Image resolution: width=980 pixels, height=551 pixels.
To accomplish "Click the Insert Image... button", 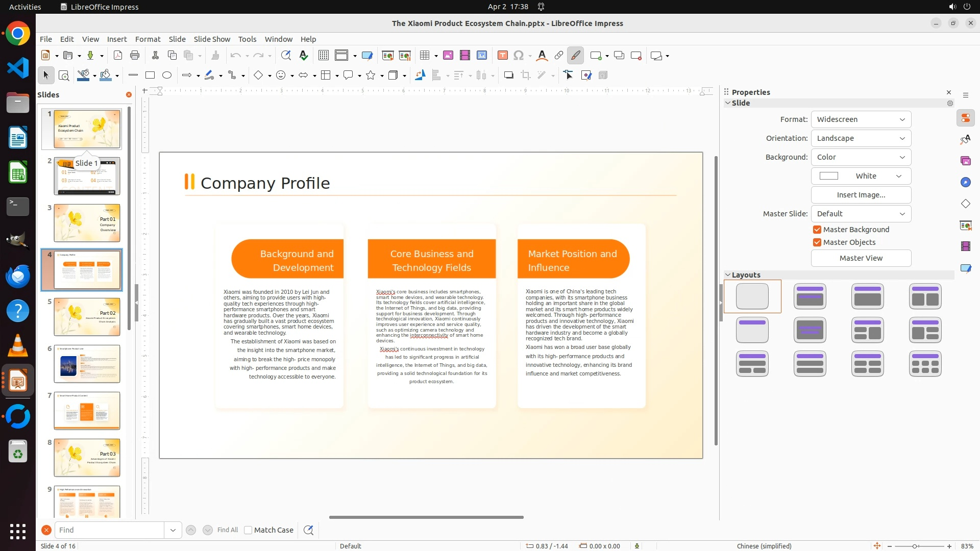I will point(861,195).
